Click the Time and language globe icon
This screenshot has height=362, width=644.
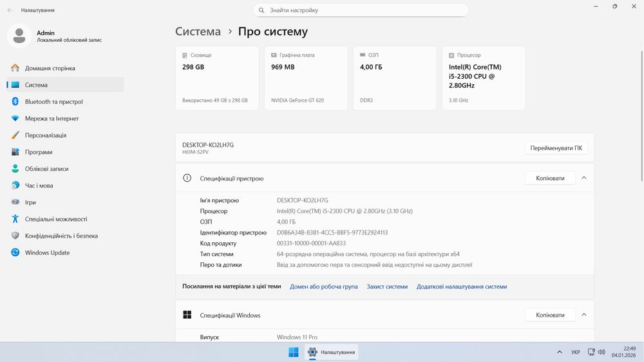pyautogui.click(x=15, y=186)
